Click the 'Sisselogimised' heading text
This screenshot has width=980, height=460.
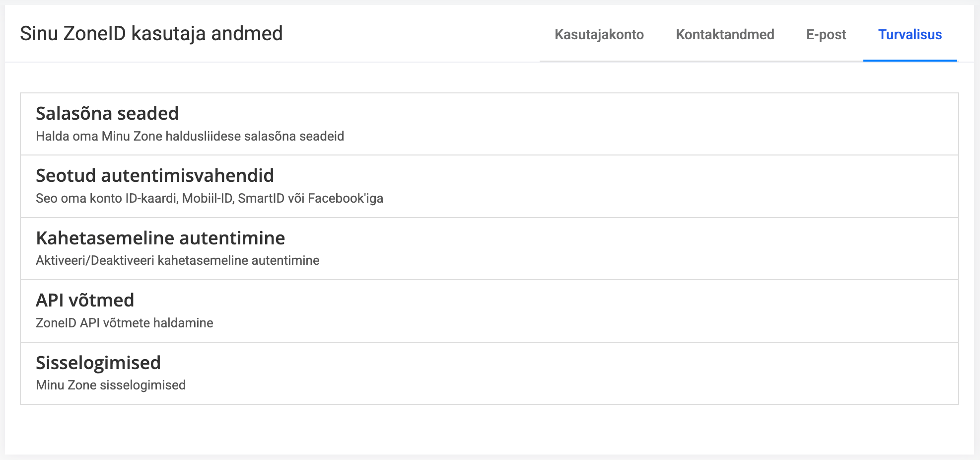[x=98, y=363]
